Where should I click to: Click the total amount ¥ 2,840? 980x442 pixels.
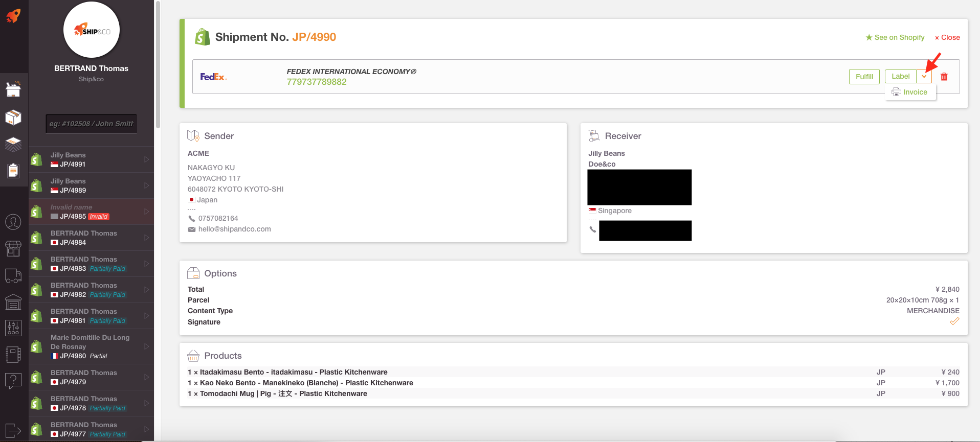point(947,289)
